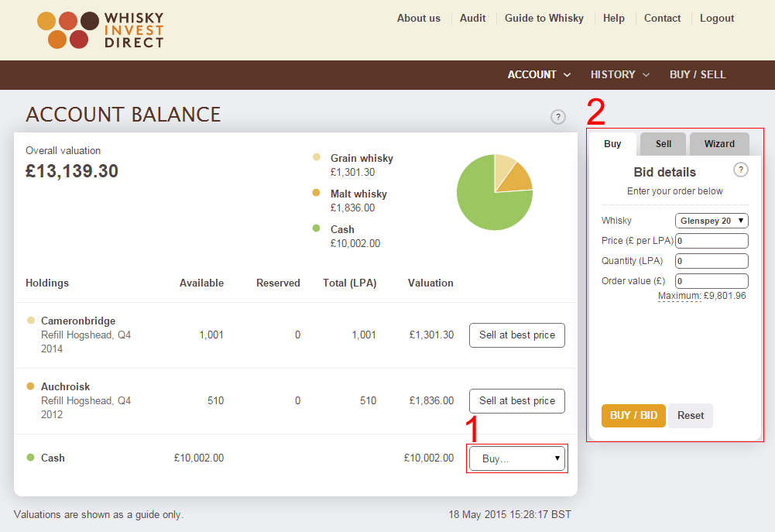Reset the bid order form
Screen dimensions: 775x532
click(x=691, y=415)
